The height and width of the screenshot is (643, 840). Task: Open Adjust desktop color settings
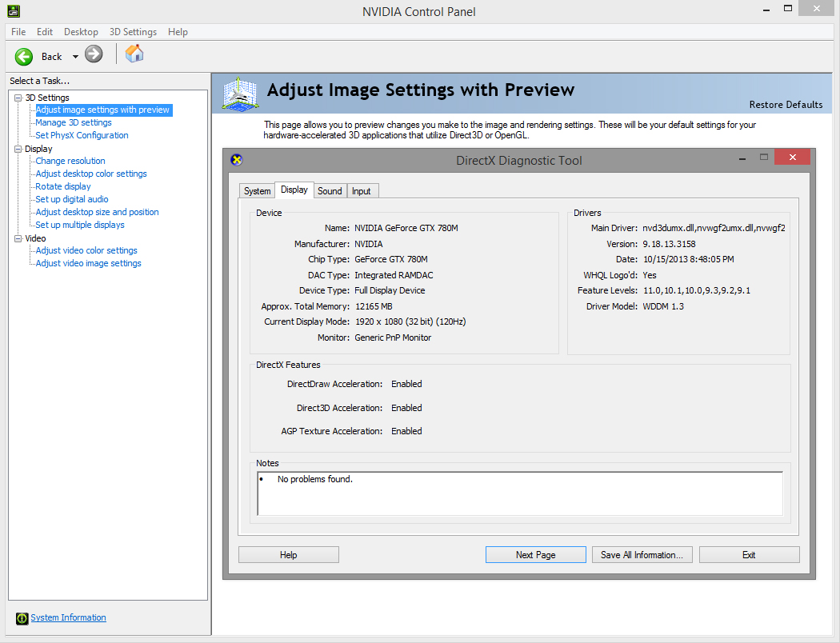pyautogui.click(x=91, y=174)
